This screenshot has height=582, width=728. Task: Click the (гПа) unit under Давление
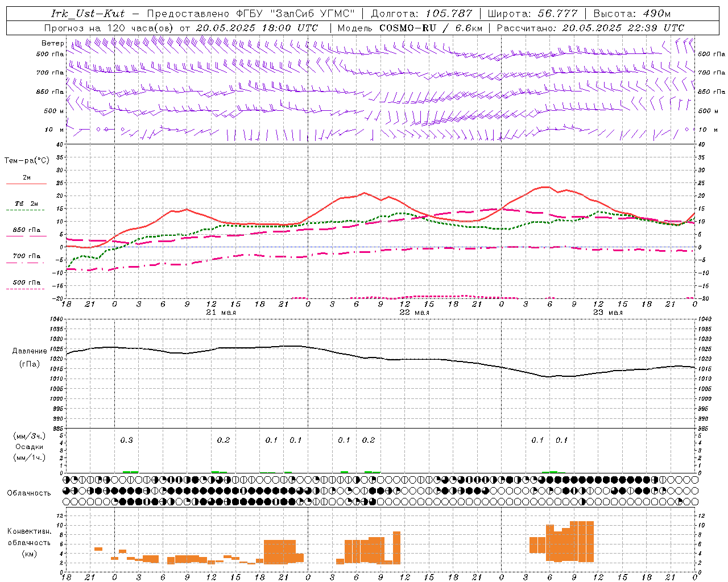click(30, 364)
